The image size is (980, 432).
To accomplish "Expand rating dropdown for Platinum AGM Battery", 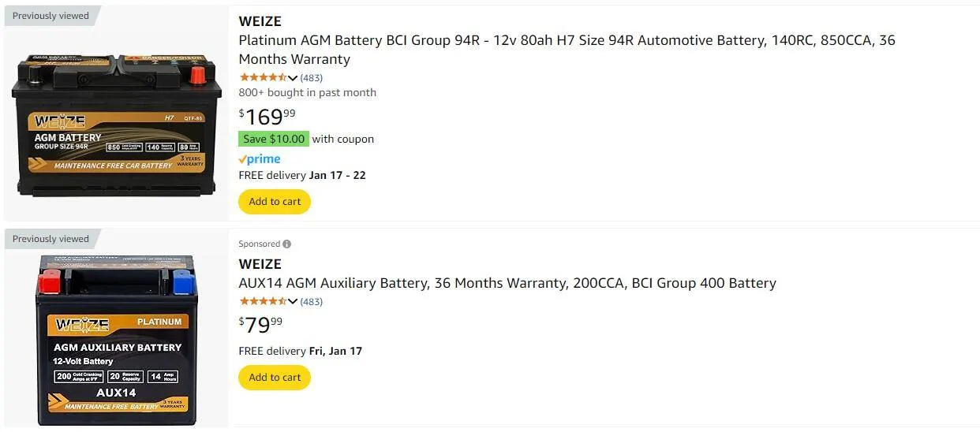I will 293,78.
